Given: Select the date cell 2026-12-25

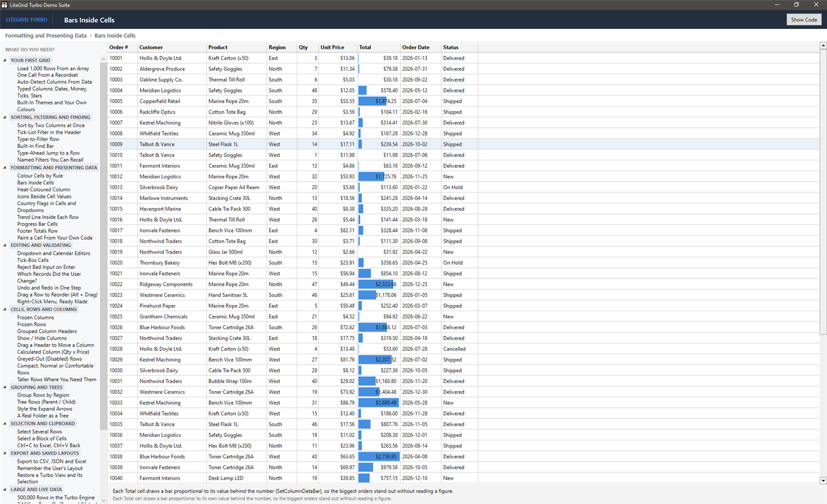Looking at the screenshot, I should (x=421, y=284).
